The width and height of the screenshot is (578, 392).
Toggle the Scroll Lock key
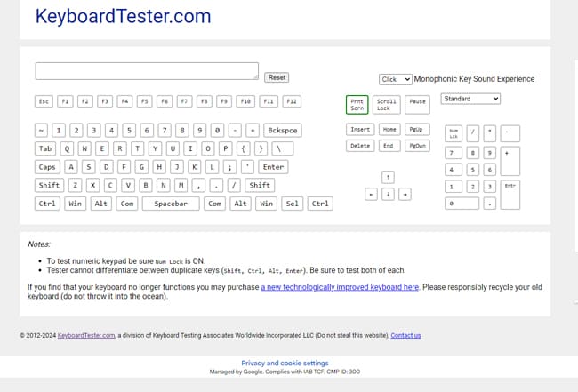coord(386,105)
